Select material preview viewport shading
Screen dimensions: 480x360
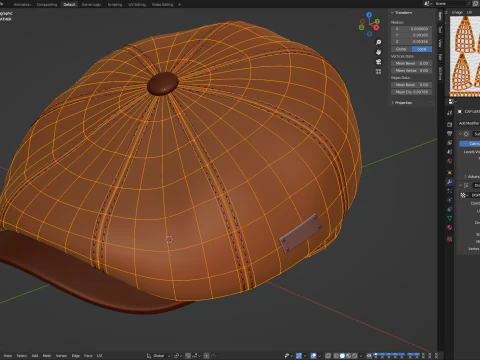349,356
